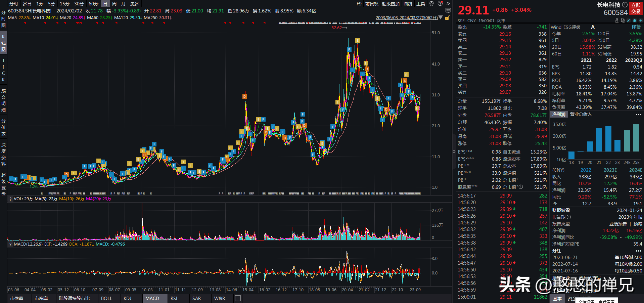Click the lock icon beside date range
This screenshot has width=644, height=303.
pyautogui.click(x=447, y=18)
